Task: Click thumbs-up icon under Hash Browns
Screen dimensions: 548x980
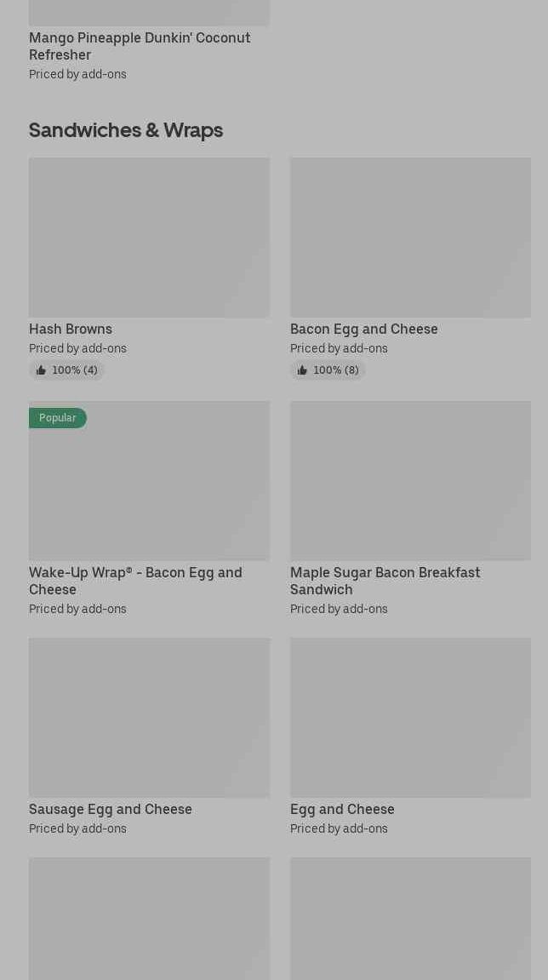Action: point(41,370)
